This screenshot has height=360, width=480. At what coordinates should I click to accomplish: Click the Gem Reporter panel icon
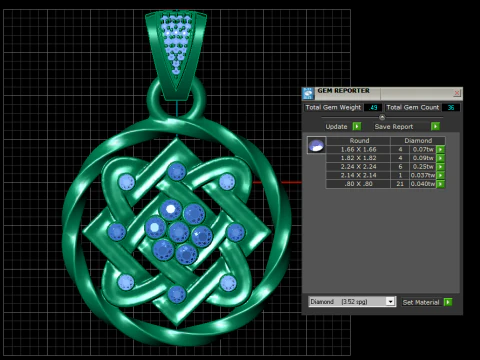point(308,94)
